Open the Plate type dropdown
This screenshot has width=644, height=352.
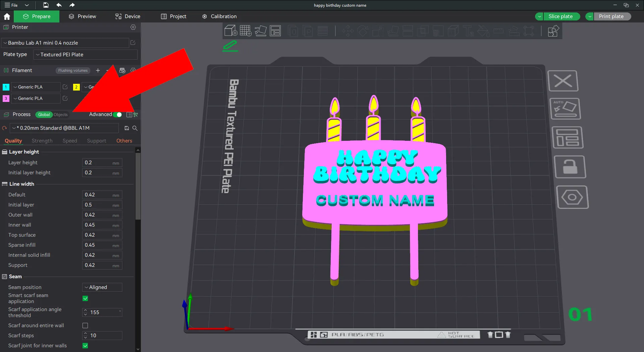coord(86,55)
